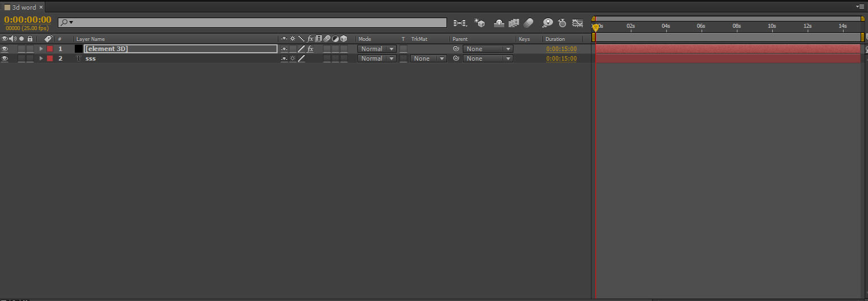Open TrkMat dropdown for sss layer

(x=428, y=58)
